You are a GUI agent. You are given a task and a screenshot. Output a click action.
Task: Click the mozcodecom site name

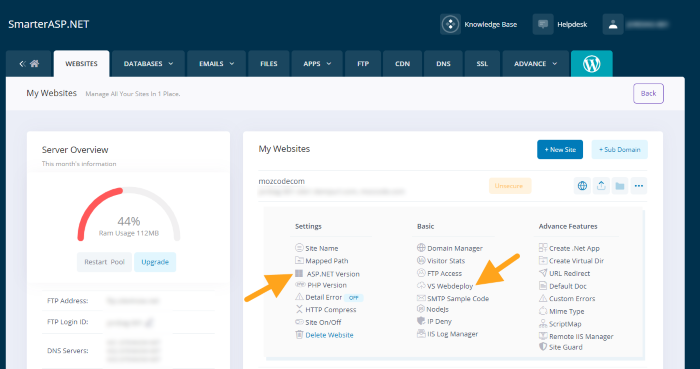point(282,182)
